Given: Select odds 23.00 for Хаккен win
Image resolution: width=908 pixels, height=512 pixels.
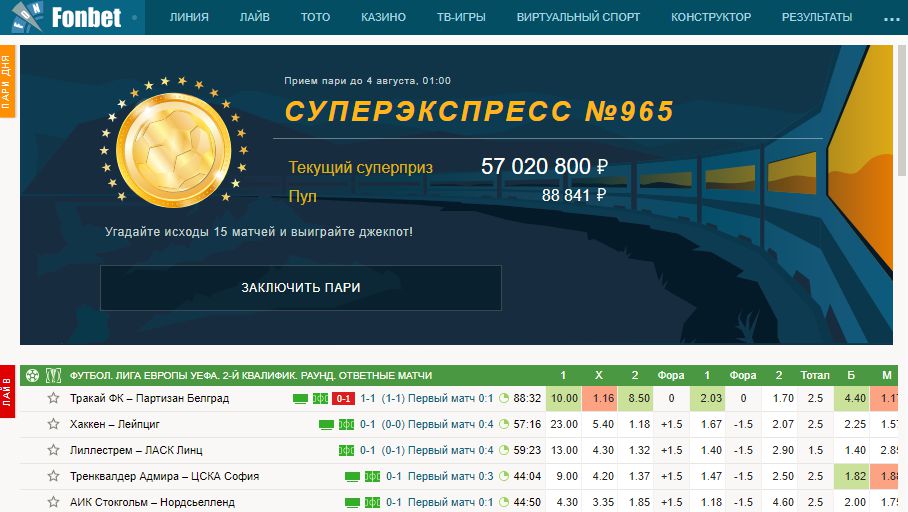Looking at the screenshot, I should pos(564,425).
